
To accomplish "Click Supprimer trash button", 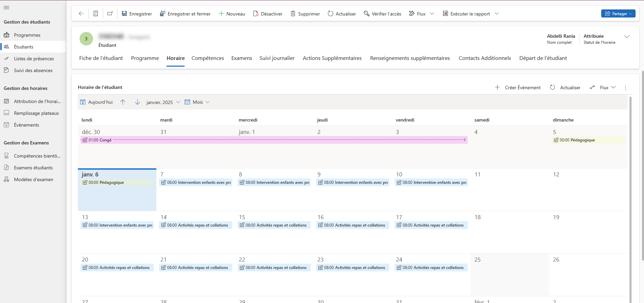I will click(x=305, y=14).
